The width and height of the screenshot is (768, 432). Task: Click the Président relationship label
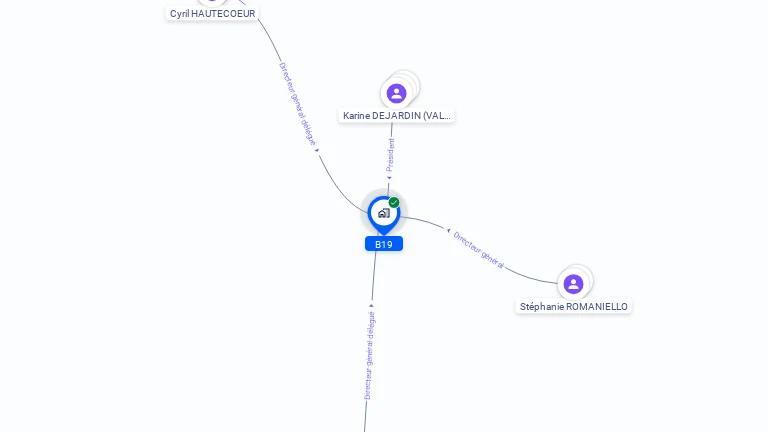pyautogui.click(x=390, y=155)
